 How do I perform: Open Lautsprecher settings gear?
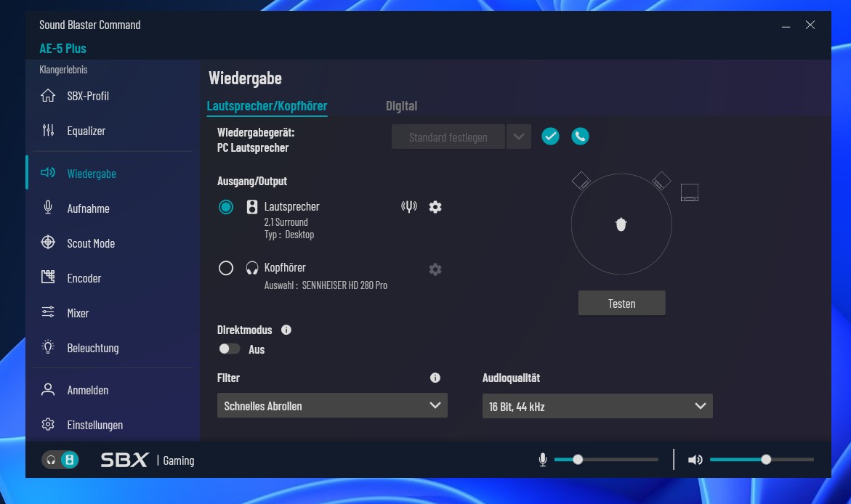[x=435, y=207]
